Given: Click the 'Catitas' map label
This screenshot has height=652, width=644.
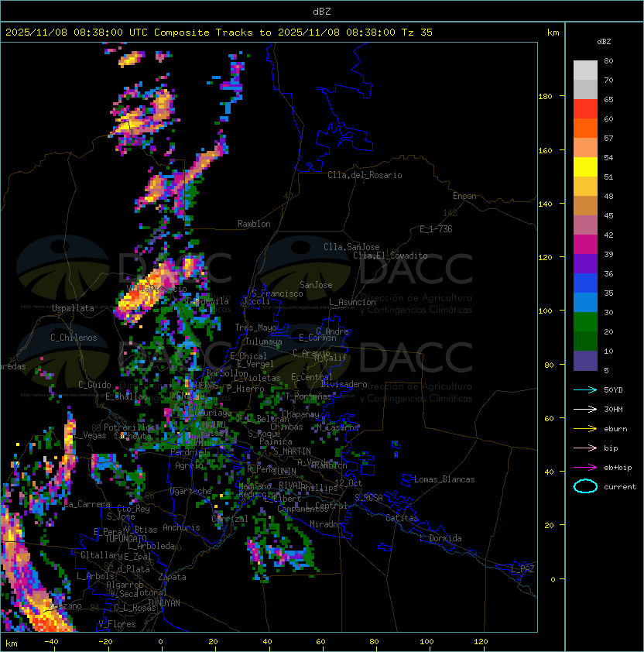Looking at the screenshot, I should [x=402, y=518].
